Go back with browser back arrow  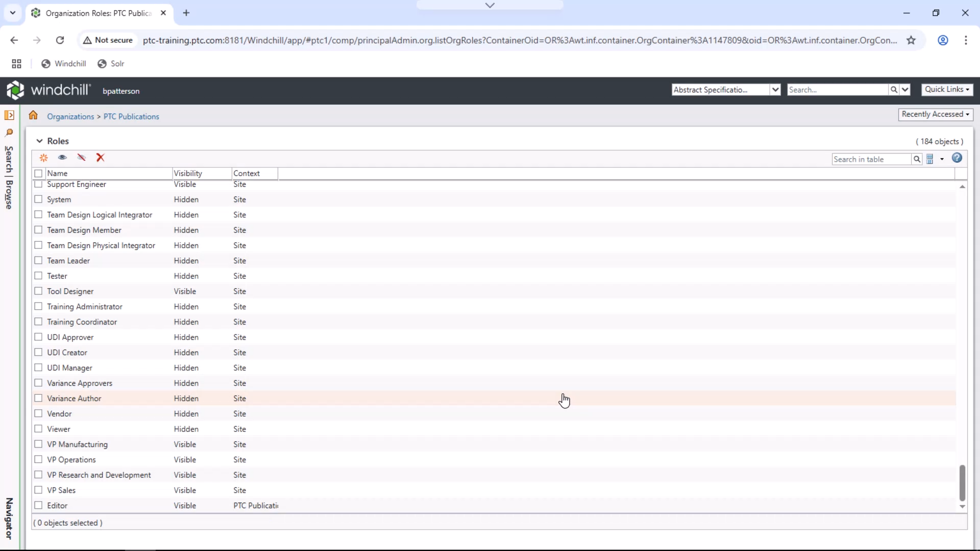click(x=14, y=40)
